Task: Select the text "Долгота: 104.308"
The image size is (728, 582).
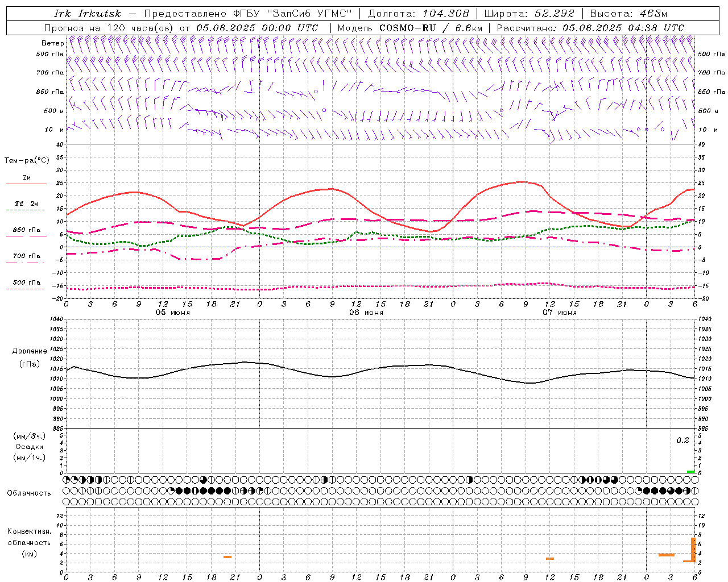Action: [x=419, y=14]
